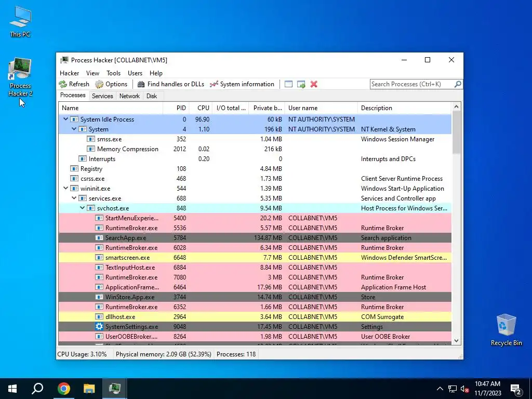This screenshot has width=532, height=399.
Task: Click the vertical scrollbar thumb
Action: click(x=456, y=132)
